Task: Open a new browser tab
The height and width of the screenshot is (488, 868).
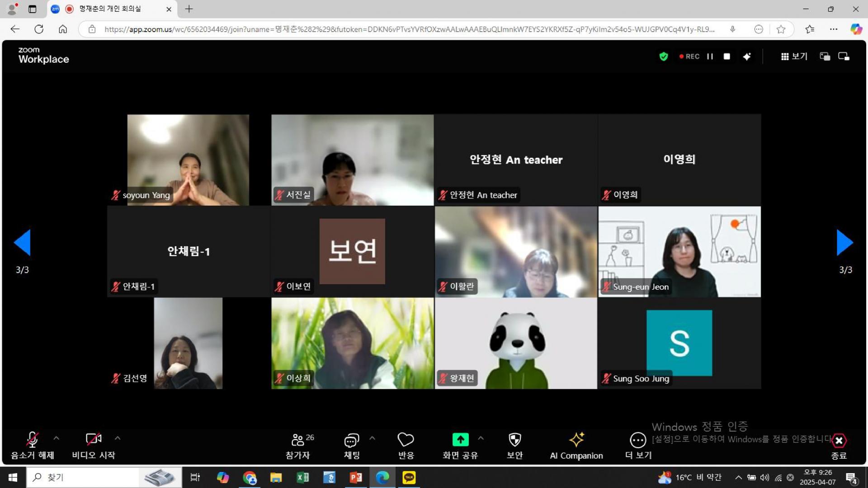Action: click(x=189, y=9)
